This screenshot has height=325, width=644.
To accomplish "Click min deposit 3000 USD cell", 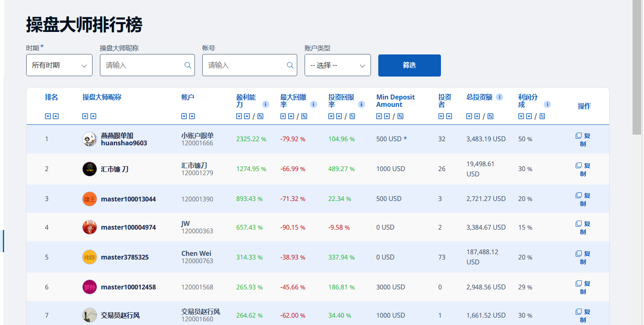I will (391, 287).
